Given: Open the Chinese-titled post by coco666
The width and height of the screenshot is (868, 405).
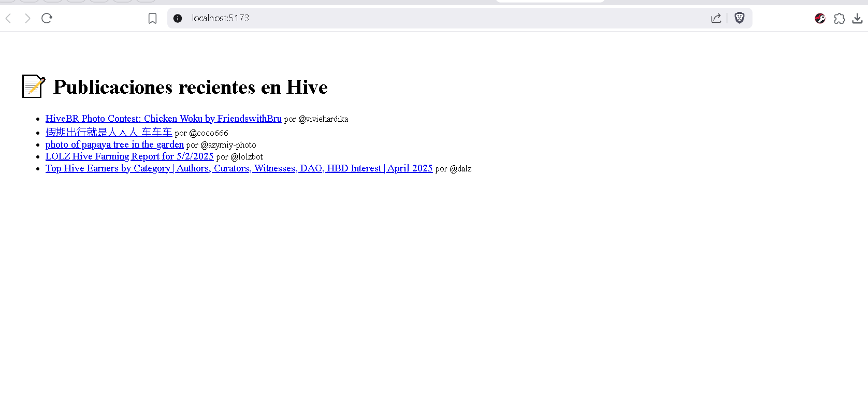Looking at the screenshot, I should click(109, 132).
